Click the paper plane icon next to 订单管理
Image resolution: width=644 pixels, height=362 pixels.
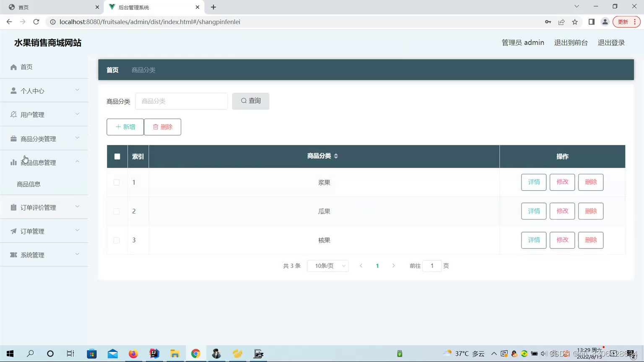point(13,231)
